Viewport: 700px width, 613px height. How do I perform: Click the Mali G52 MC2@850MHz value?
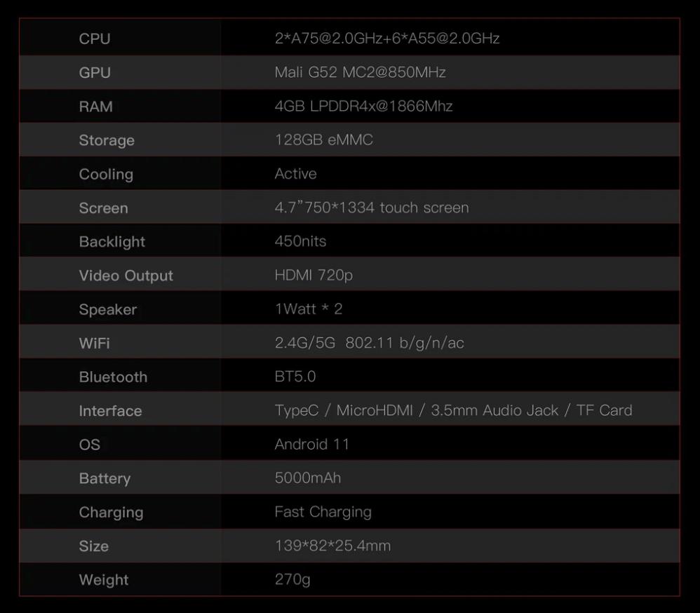coord(360,72)
